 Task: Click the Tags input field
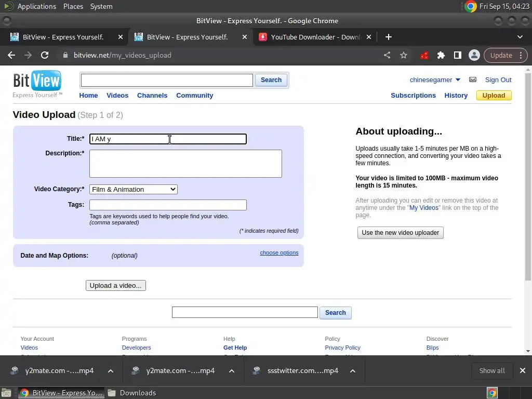pyautogui.click(x=168, y=205)
